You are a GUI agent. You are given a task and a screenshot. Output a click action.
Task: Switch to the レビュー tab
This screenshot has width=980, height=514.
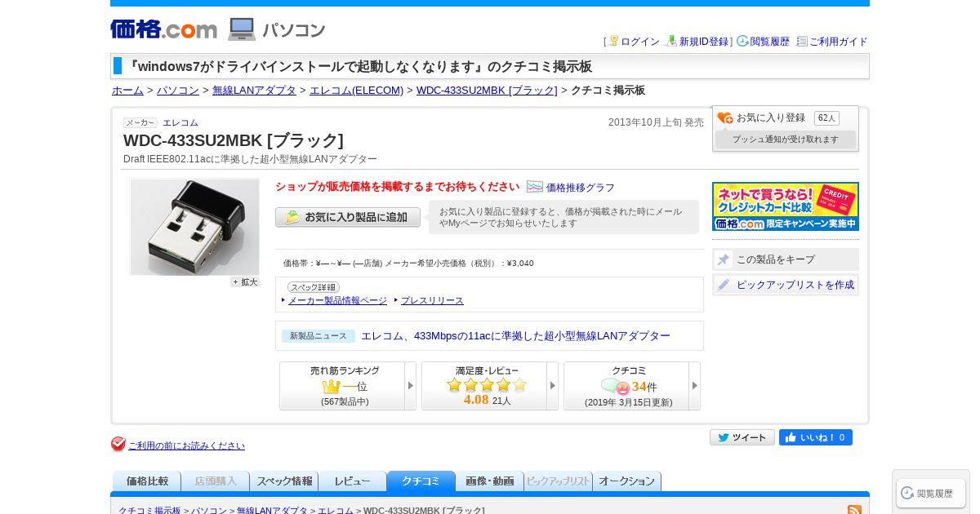[x=353, y=481]
